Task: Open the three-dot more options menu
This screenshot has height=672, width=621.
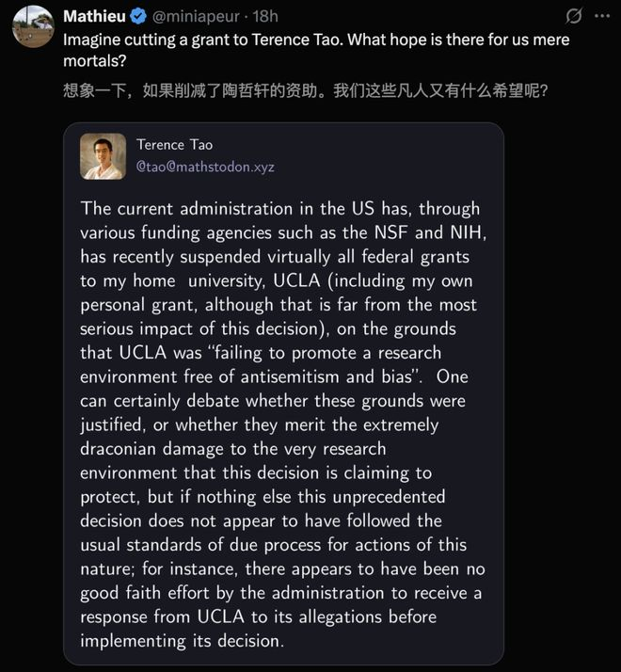Action: [x=602, y=16]
